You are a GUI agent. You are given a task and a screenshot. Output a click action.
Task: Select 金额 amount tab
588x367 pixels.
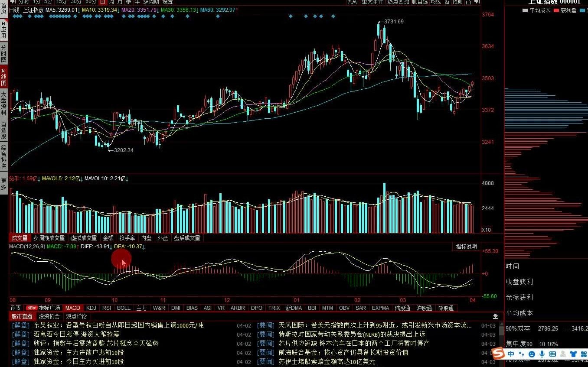click(108, 238)
